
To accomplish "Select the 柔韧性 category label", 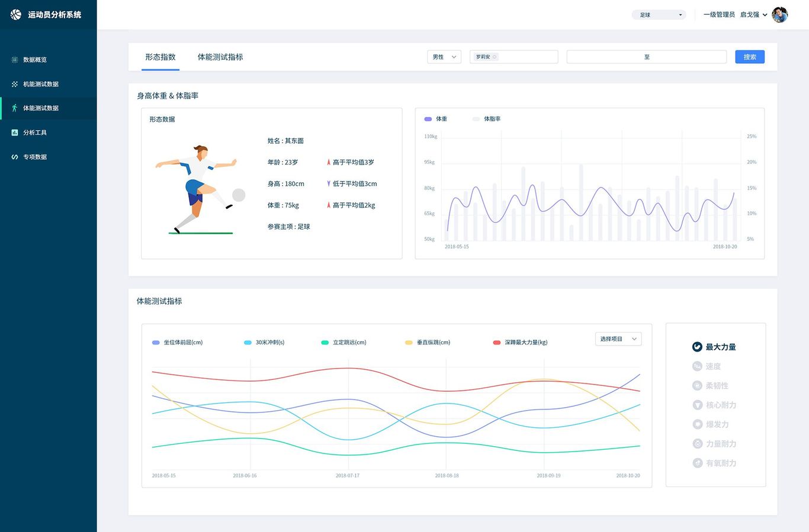I will coord(717,386).
